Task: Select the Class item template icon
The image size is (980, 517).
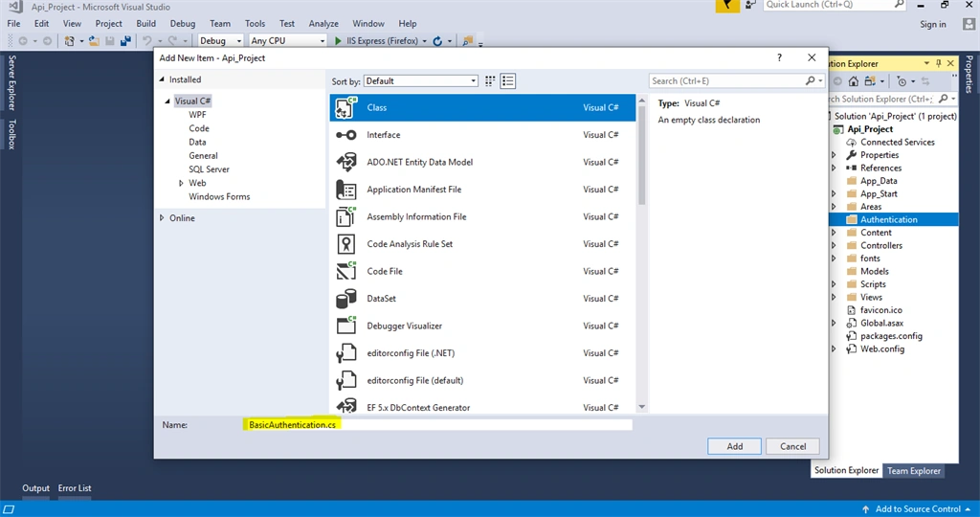Action: tap(345, 107)
